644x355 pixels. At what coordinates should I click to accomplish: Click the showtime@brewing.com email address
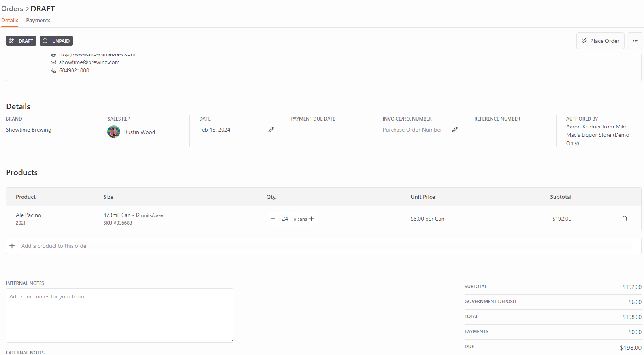point(89,62)
